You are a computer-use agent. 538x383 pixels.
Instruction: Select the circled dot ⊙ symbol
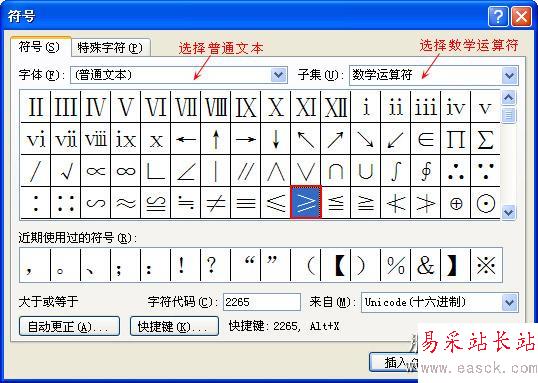(486, 202)
